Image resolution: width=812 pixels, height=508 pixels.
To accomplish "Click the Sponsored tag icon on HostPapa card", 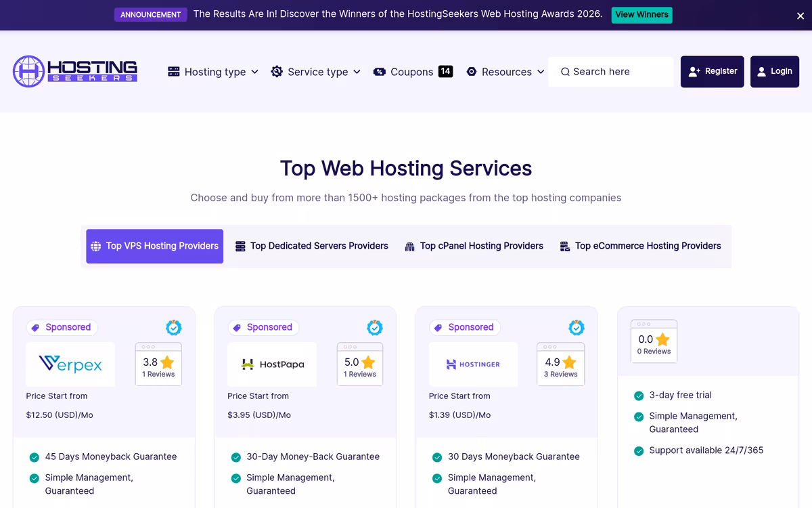I will tap(237, 328).
